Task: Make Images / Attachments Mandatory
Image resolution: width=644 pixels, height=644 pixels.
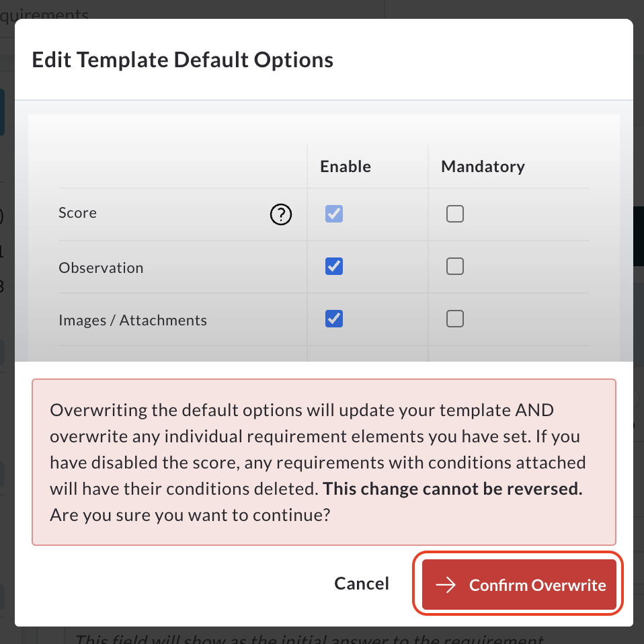Action: 455,319
